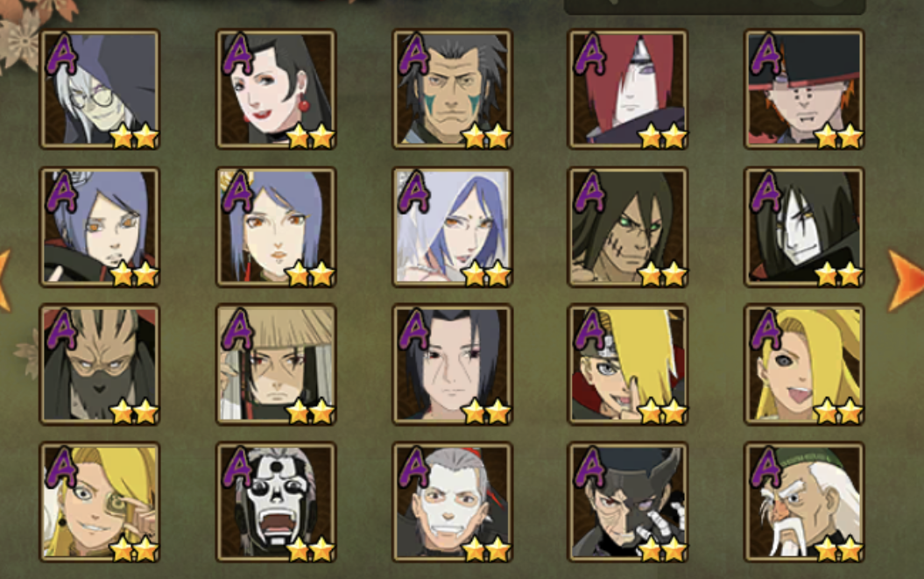Image resolution: width=924 pixels, height=579 pixels.
Task: Choose the green-eyed ninja with scarred cheek
Action: click(x=628, y=227)
